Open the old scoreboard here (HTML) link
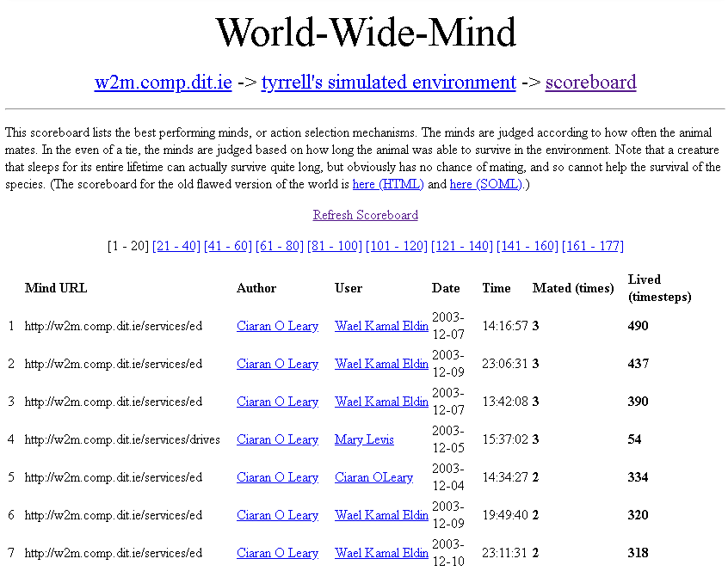The height and width of the screenshot is (571, 728). [x=388, y=184]
